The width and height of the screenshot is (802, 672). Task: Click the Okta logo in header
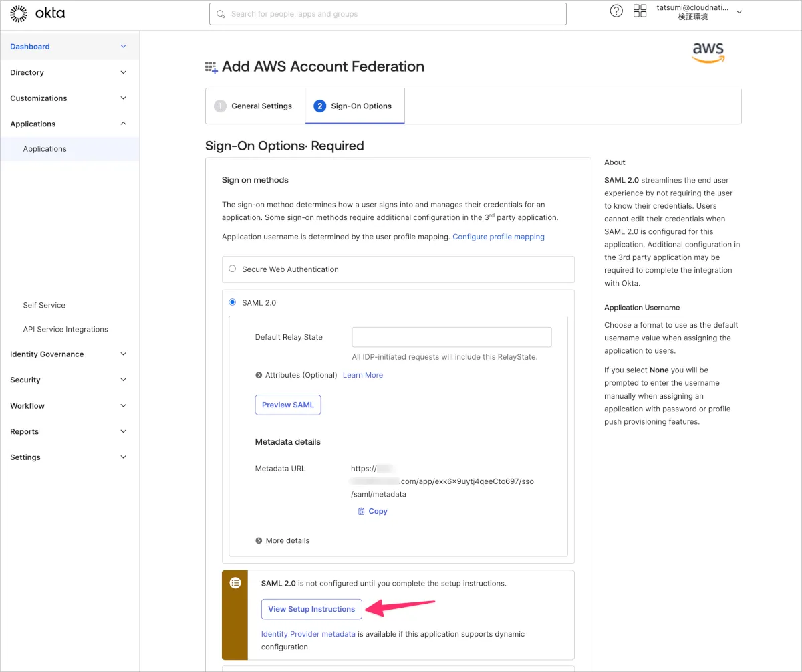37,13
